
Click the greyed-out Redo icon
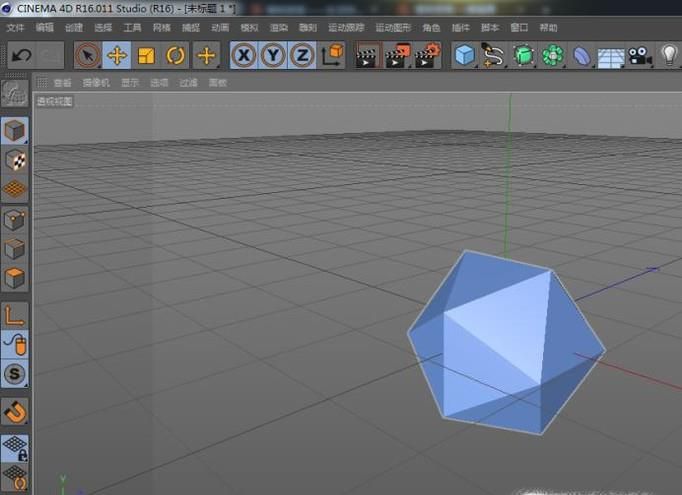tap(50, 55)
